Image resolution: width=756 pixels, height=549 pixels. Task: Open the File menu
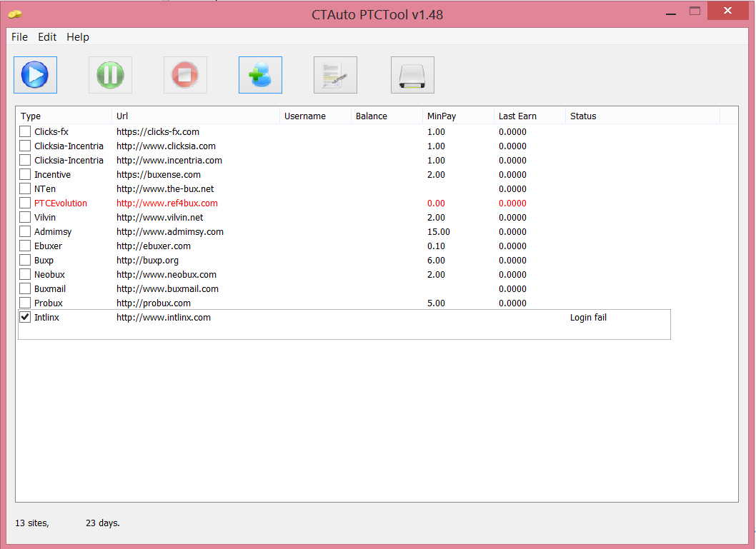20,37
